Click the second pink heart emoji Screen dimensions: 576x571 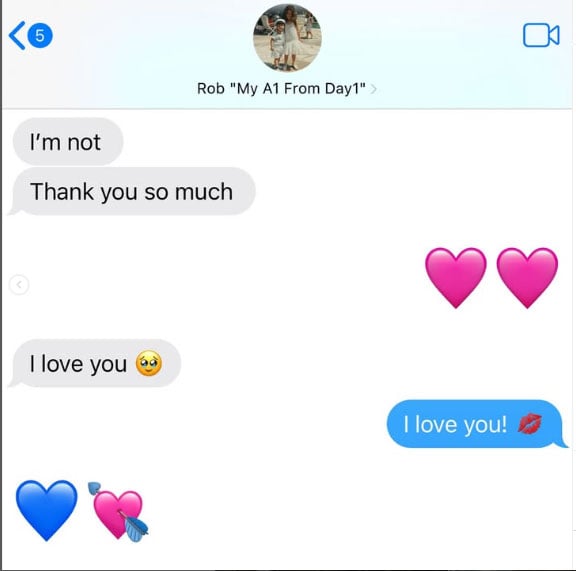click(x=527, y=278)
